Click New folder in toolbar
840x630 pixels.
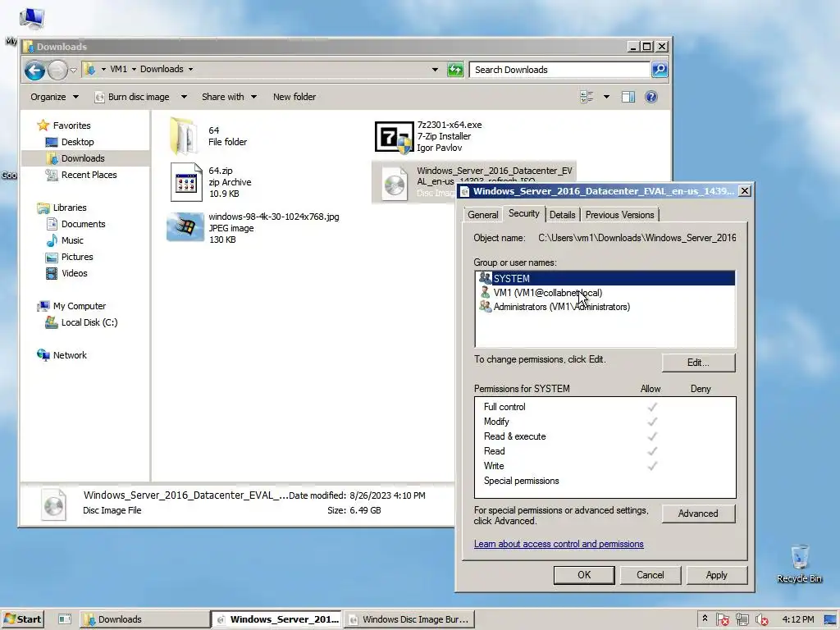pyautogui.click(x=294, y=97)
